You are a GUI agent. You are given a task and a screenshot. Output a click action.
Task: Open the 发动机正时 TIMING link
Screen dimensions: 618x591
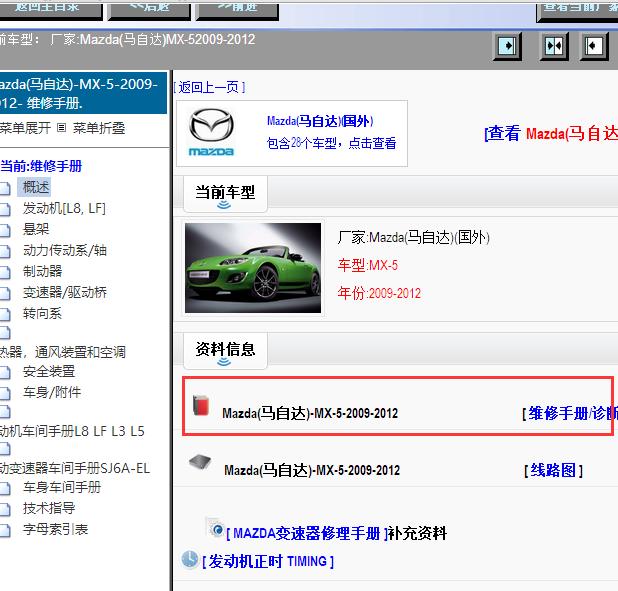[268, 561]
